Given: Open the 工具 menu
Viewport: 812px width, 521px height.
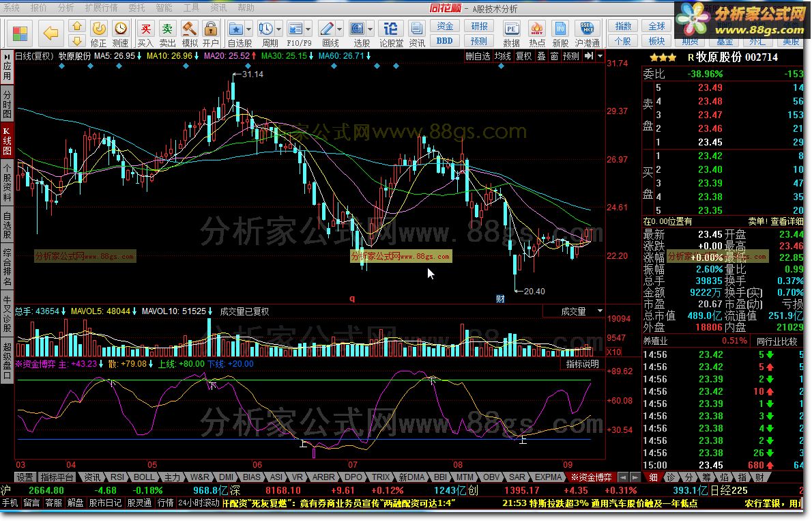Looking at the screenshot, I should [x=191, y=8].
